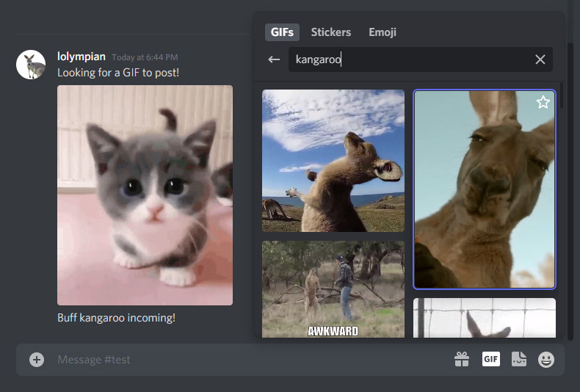Open the kitten GIF in chat
Image resolution: width=580 pixels, height=392 pixels.
coord(145,195)
